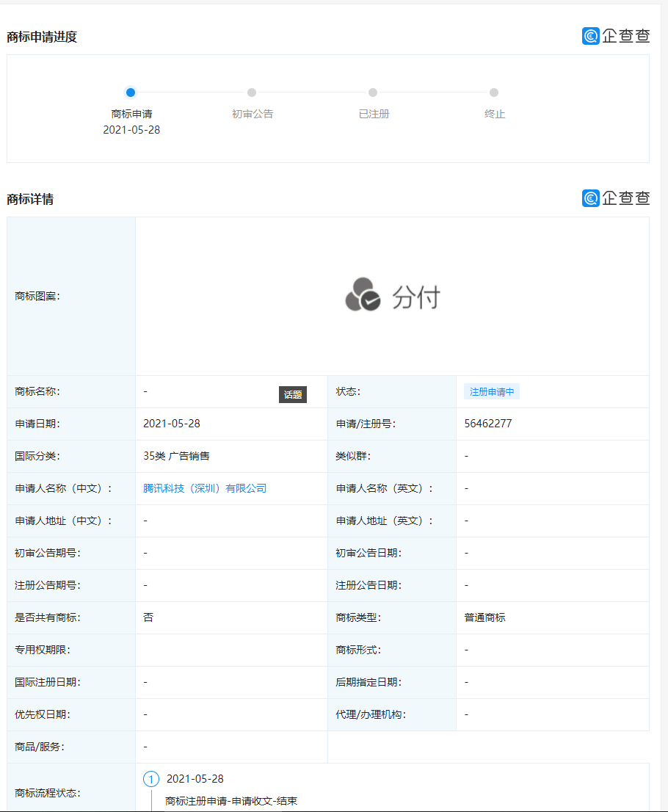This screenshot has height=812, width=668.
Task: Click the 企查查 logo beside 商标详情
Action: pos(616,198)
